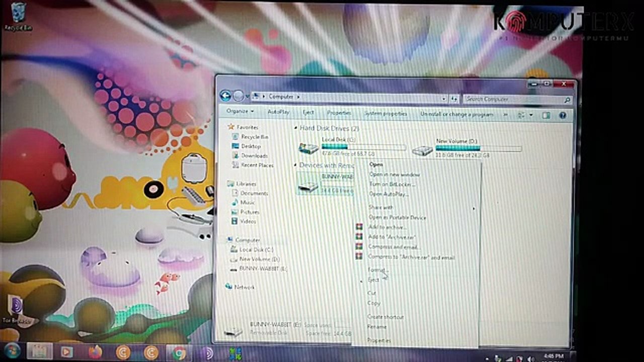Expand the address bar history dropdown
The height and width of the screenshot is (362, 644).
point(444,99)
